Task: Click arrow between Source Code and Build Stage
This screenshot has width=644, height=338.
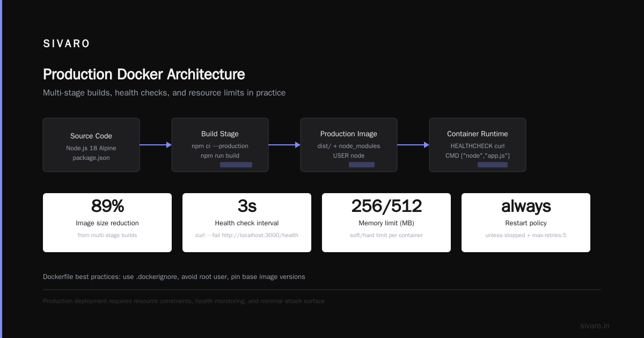Action: (x=156, y=145)
